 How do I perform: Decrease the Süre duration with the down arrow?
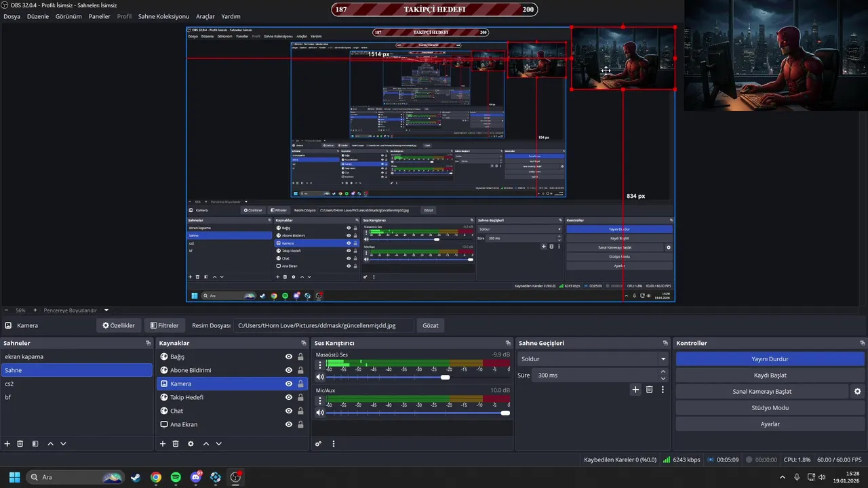(663, 378)
